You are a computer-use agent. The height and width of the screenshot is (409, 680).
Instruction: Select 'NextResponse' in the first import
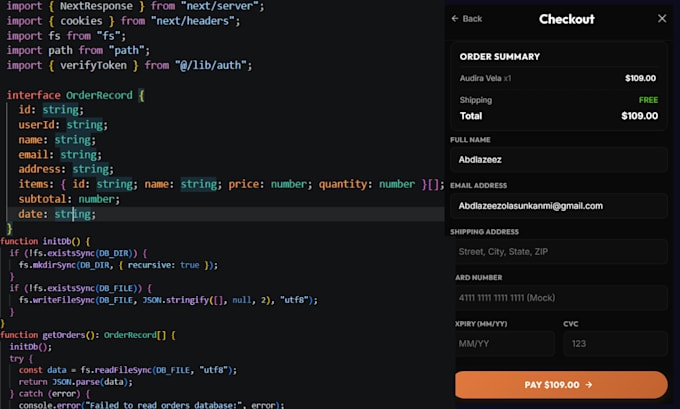tap(96, 6)
